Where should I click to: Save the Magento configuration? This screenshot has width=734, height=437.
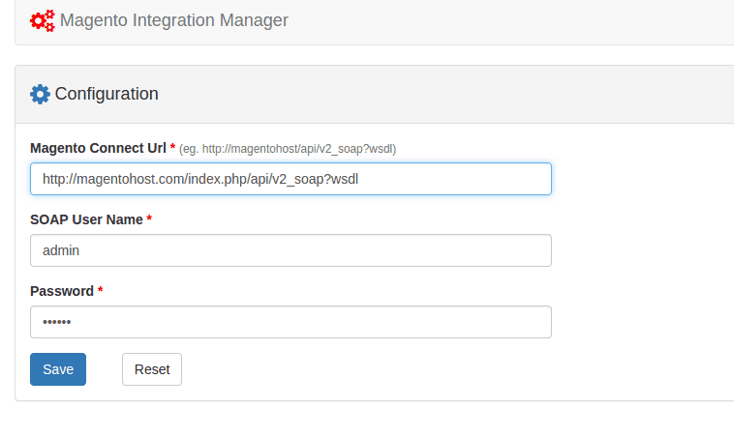(58, 369)
